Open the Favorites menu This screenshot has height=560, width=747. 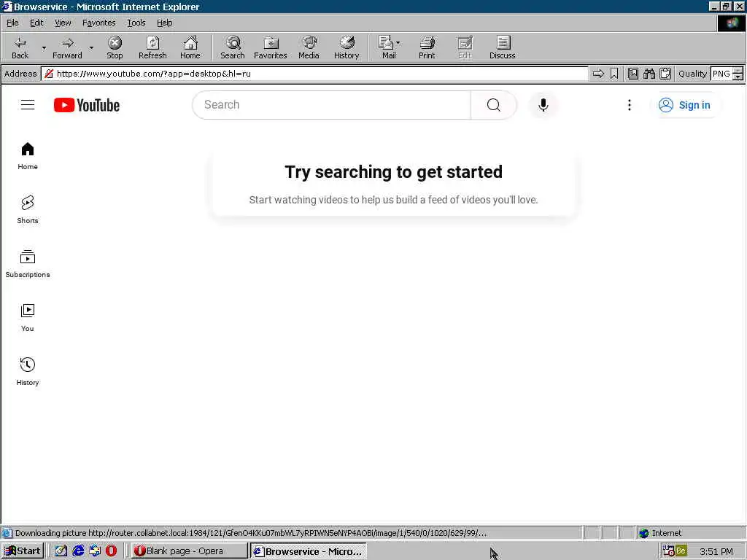98,23
